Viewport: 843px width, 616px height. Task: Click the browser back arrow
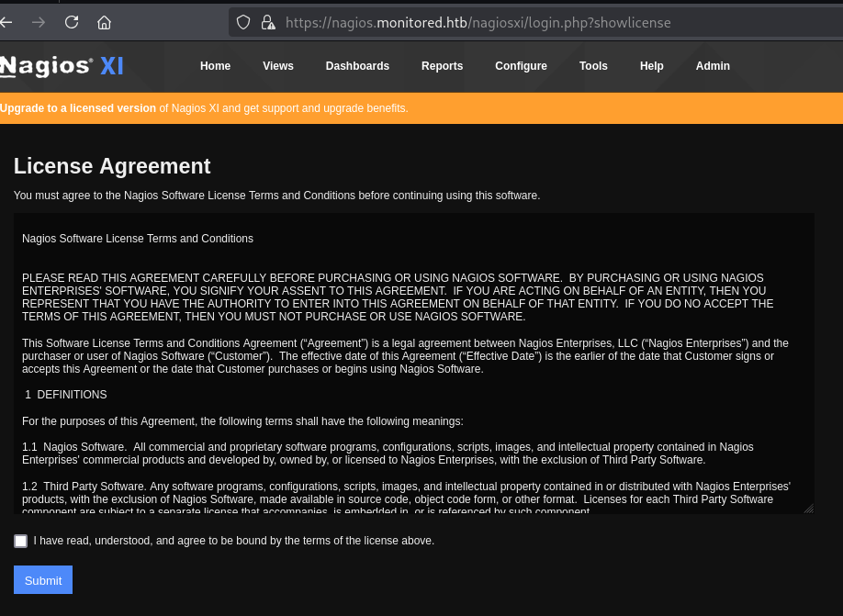pyautogui.click(x=6, y=23)
